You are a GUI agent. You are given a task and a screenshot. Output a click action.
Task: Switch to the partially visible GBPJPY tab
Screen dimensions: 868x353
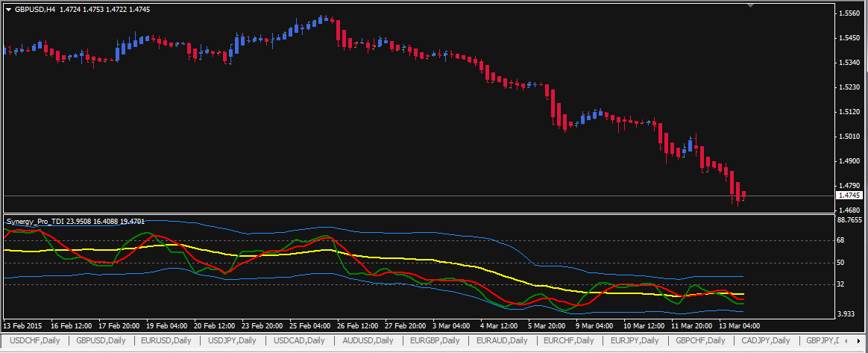point(823,340)
